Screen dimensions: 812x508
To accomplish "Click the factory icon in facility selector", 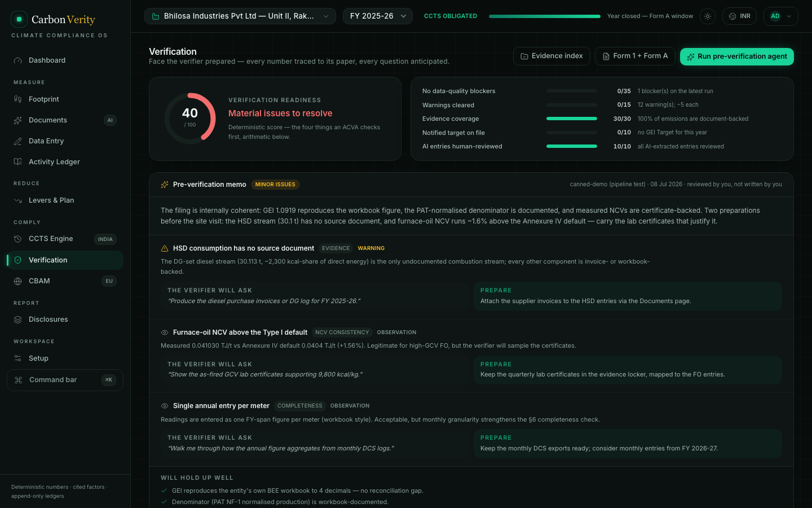I will click(156, 16).
